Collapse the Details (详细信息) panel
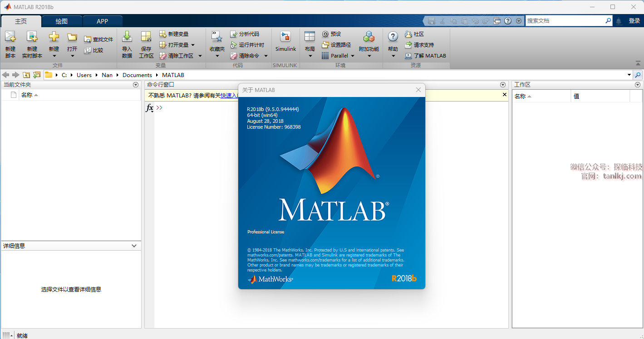Screen dimensions: 644x339 [134, 246]
